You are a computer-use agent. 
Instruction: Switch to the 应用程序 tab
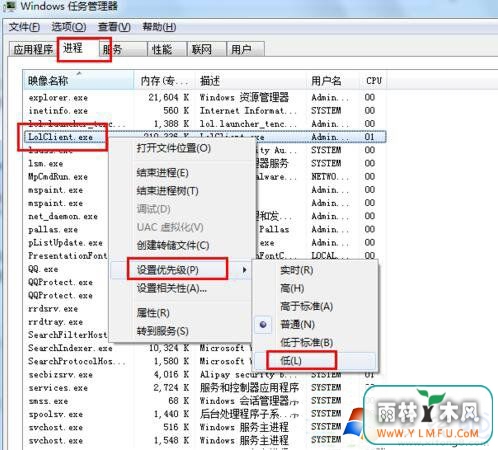33,50
